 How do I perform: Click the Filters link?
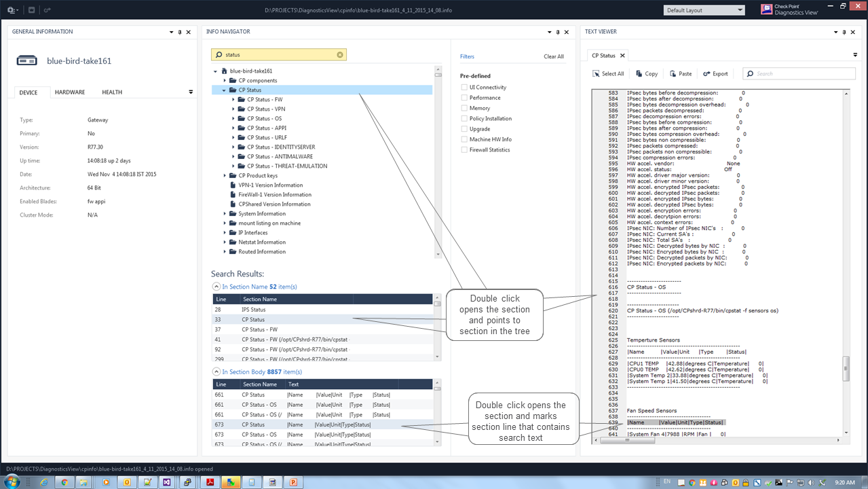coord(467,56)
